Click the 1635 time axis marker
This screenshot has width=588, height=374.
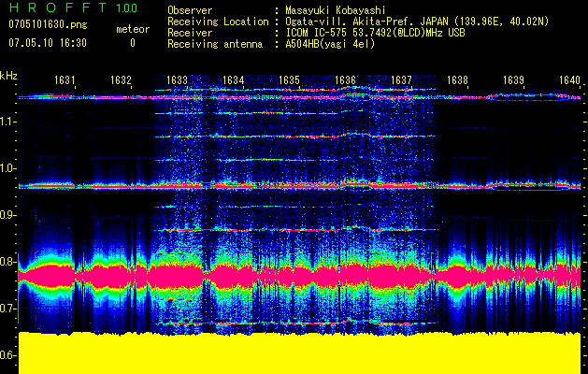click(x=290, y=79)
